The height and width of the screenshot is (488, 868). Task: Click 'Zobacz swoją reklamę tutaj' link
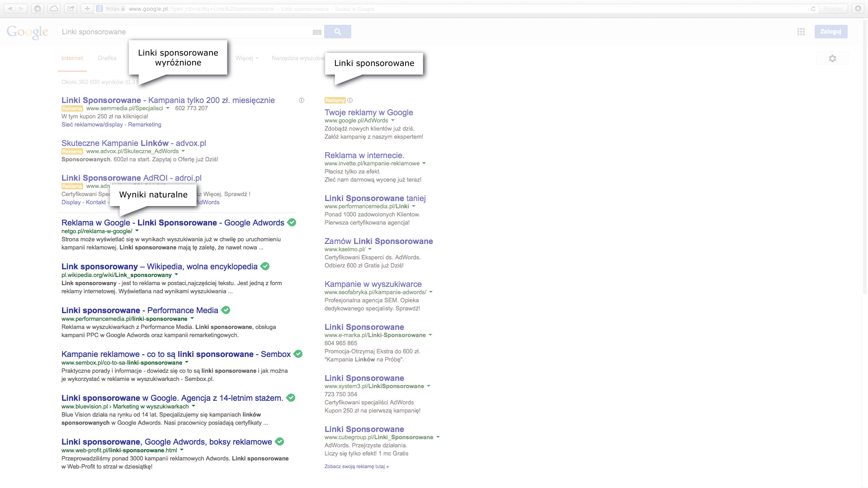coord(357,467)
